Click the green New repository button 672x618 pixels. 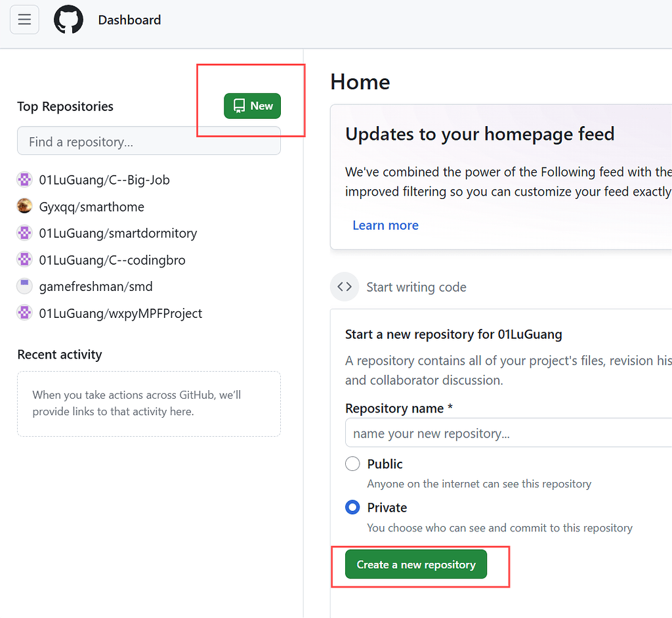(x=252, y=106)
